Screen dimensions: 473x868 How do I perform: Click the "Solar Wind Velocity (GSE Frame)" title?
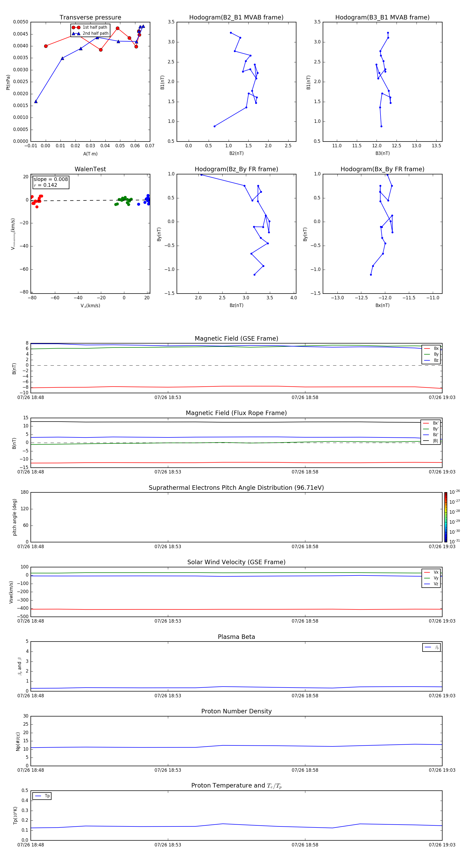click(236, 562)
